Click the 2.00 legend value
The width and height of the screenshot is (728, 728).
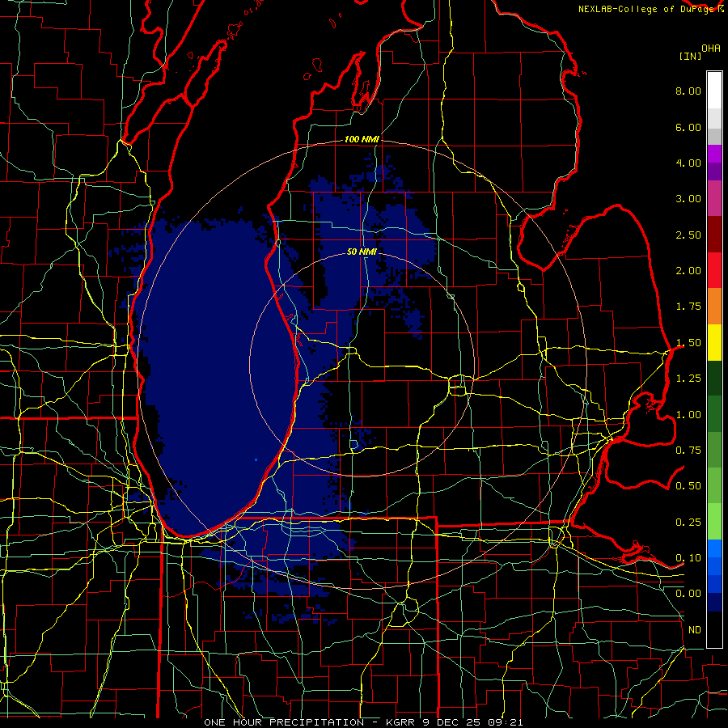(688, 271)
